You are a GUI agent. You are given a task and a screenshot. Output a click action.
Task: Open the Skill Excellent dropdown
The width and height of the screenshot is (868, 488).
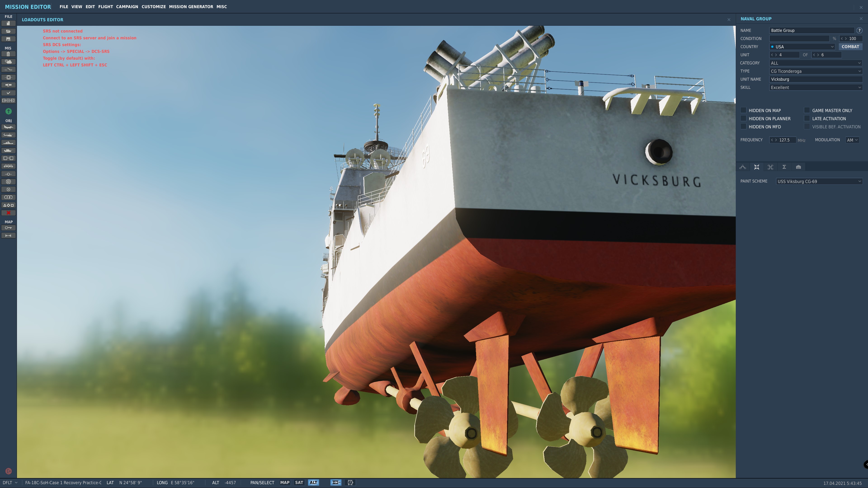816,88
